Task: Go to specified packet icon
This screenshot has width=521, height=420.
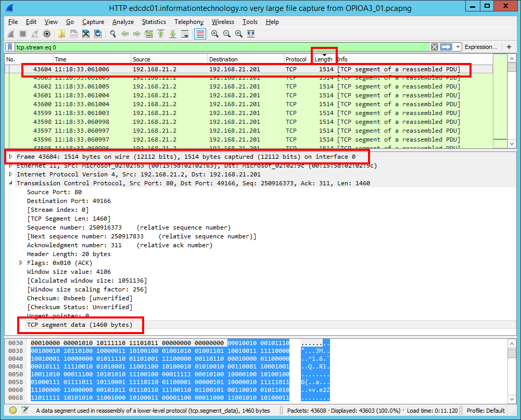Action: (149, 34)
